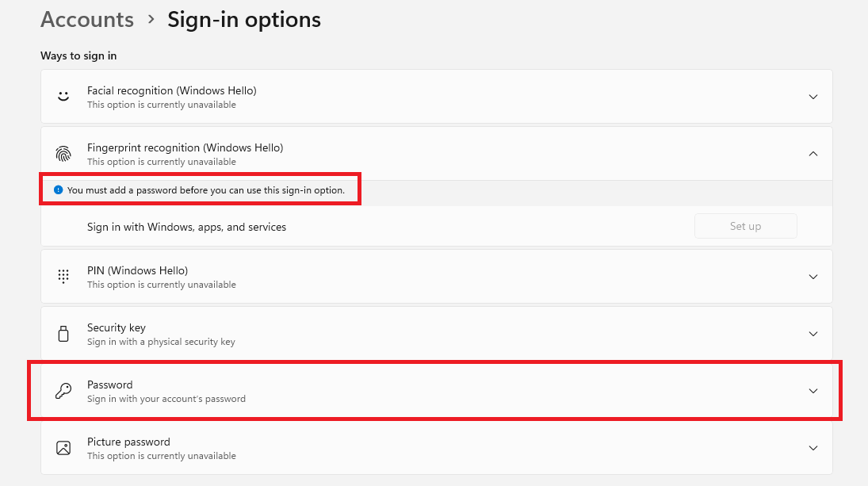Image resolution: width=868 pixels, height=486 pixels.
Task: Expand the PIN (Windows Hello) section
Action: [x=813, y=276]
